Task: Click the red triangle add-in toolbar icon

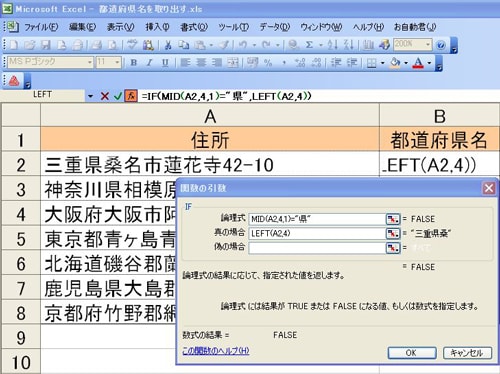Action: pos(14,81)
